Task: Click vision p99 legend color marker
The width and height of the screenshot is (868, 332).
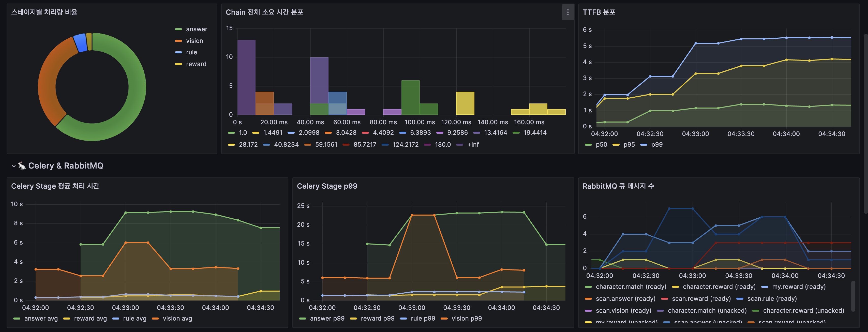Action: (x=444, y=319)
